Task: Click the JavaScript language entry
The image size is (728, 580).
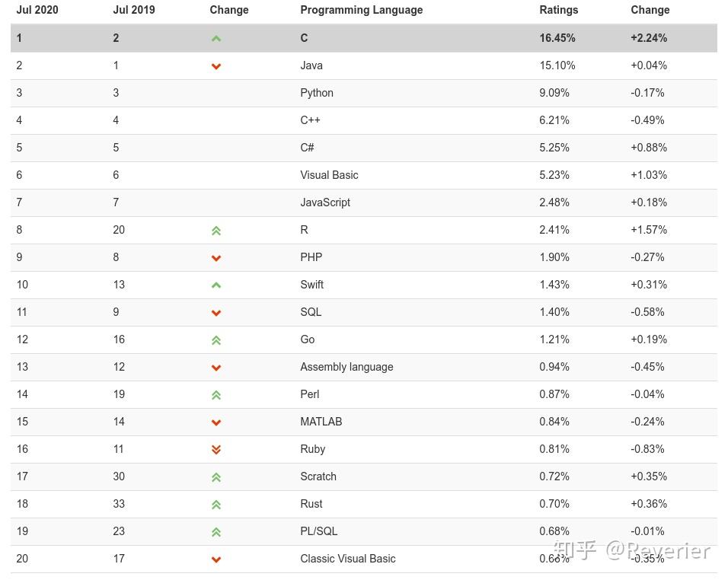Action: pyautogui.click(x=325, y=202)
